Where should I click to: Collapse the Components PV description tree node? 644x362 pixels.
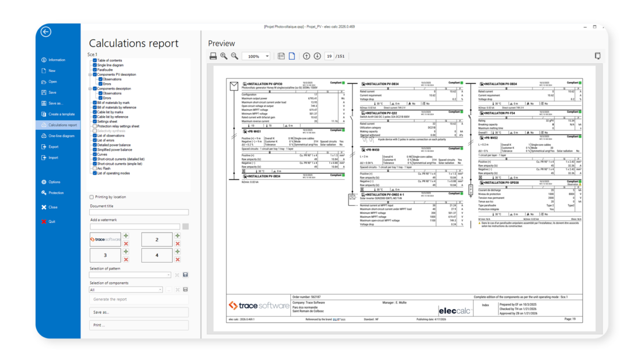[x=89, y=75]
